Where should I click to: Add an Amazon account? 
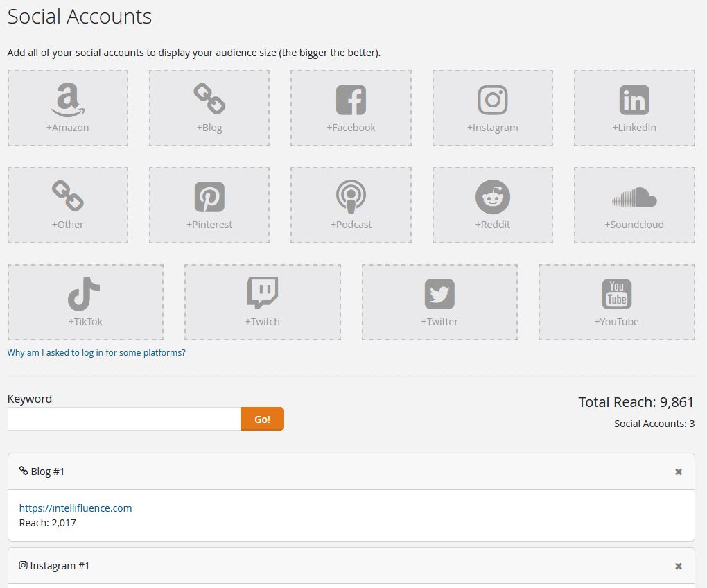pos(68,108)
